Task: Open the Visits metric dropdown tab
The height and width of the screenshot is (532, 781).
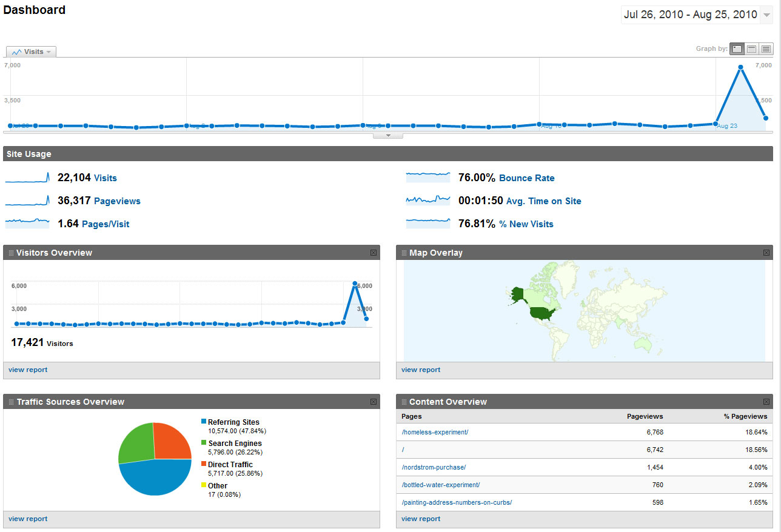Action: [x=32, y=52]
